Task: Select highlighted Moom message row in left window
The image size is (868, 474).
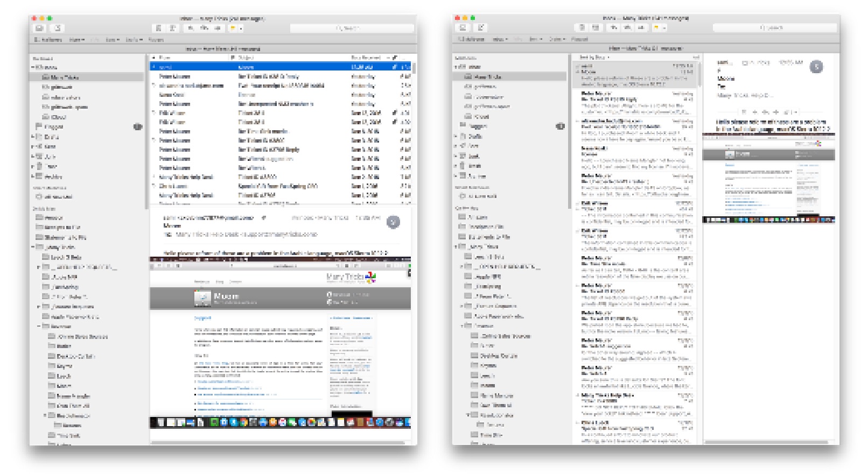Action: point(281,67)
